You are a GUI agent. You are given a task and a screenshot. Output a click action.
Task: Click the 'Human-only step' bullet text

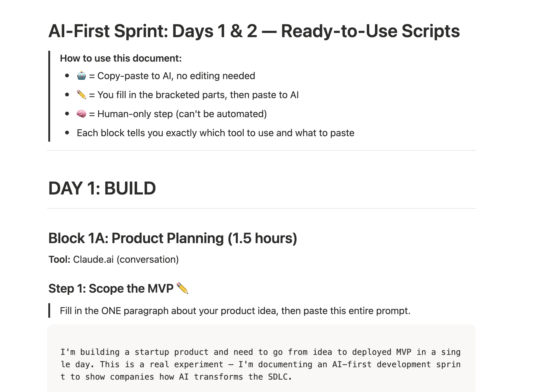tap(182, 114)
